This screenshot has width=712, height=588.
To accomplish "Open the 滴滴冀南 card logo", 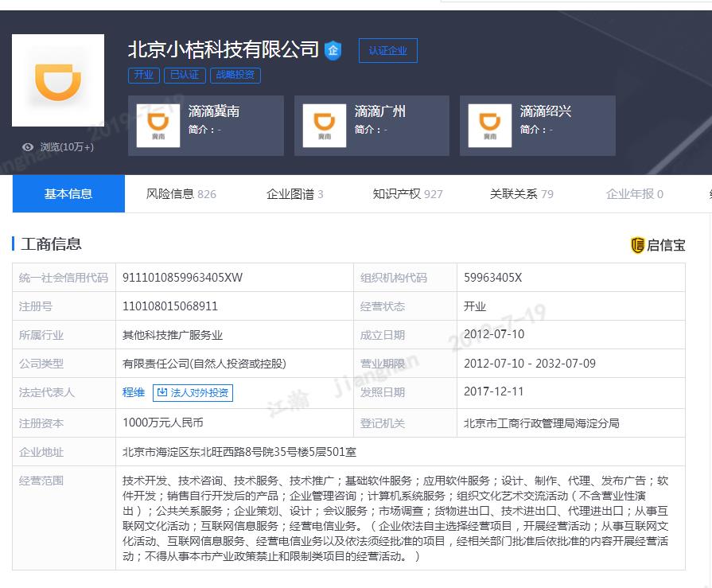I will click(158, 126).
